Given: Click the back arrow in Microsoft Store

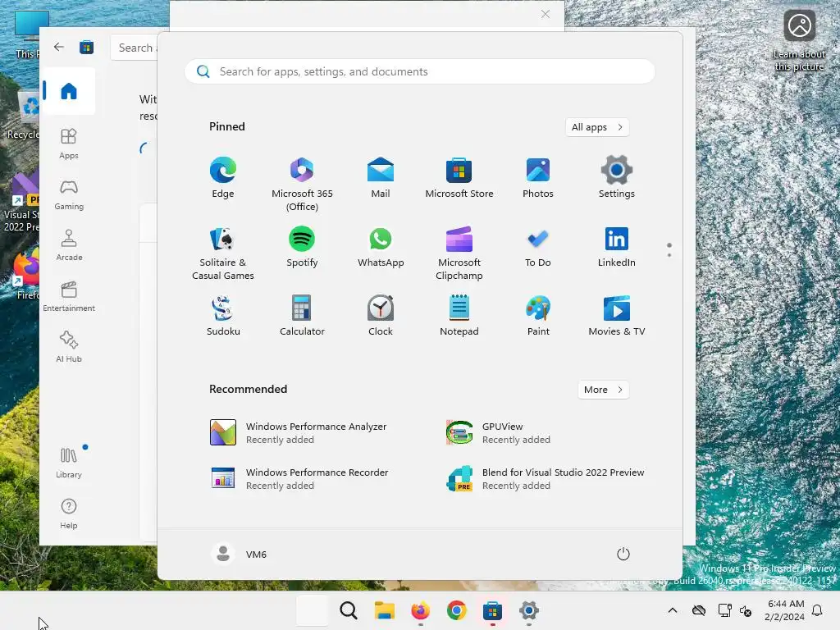Looking at the screenshot, I should [x=59, y=47].
